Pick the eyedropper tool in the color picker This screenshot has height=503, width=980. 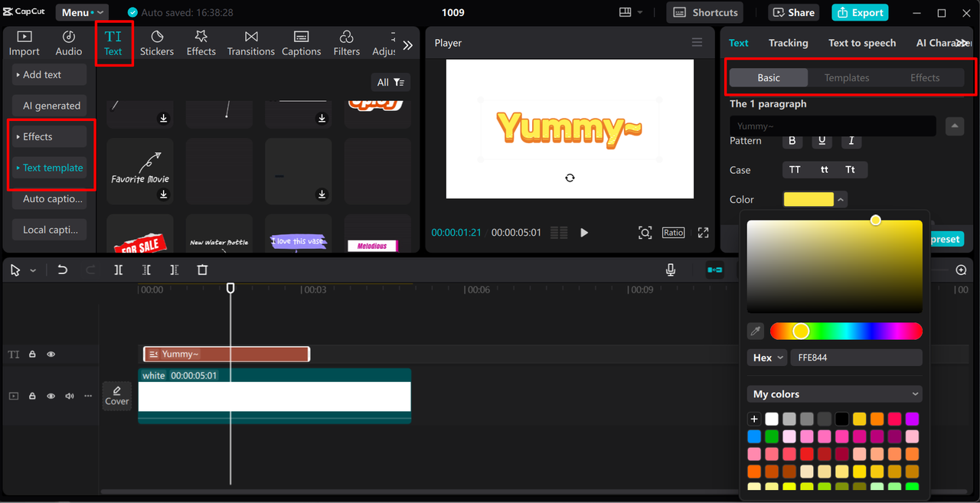(x=756, y=332)
